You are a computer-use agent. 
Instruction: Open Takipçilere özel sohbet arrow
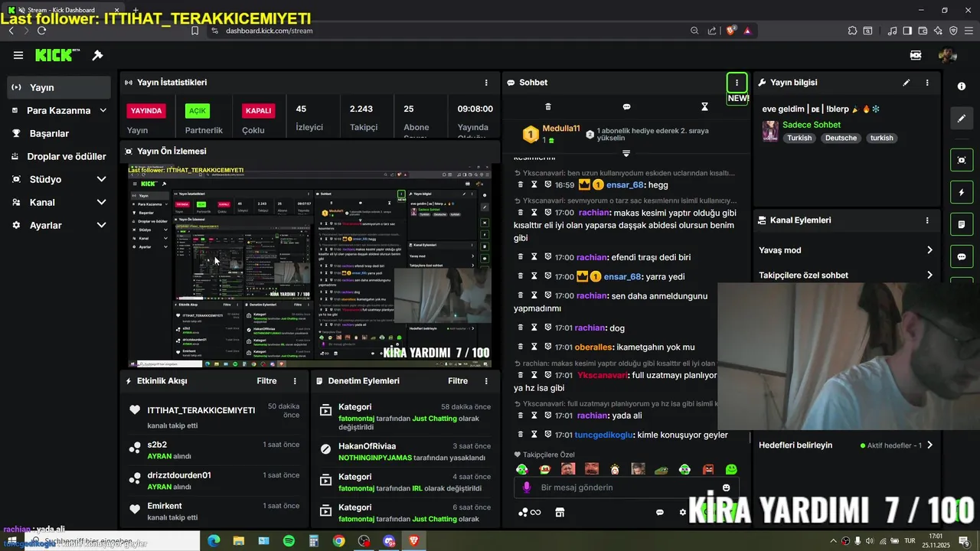tap(929, 275)
